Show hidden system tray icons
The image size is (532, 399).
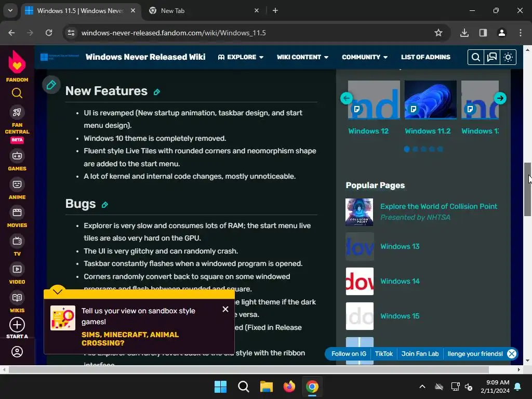point(422,387)
